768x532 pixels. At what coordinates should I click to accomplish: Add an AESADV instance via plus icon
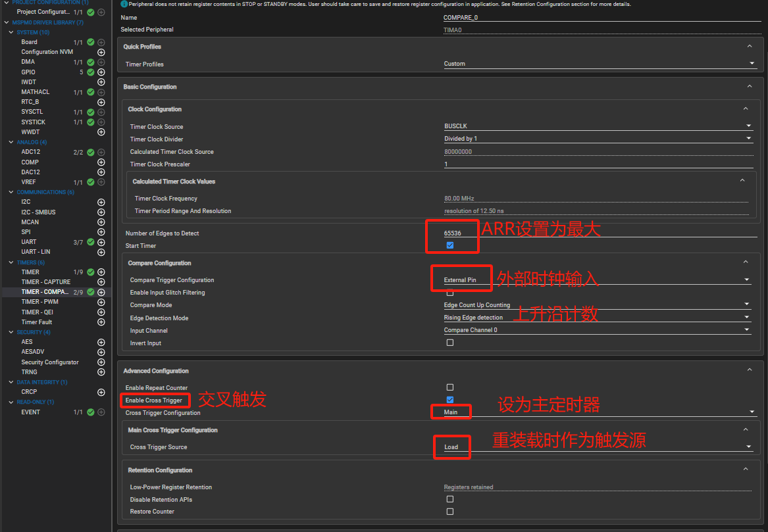point(101,352)
